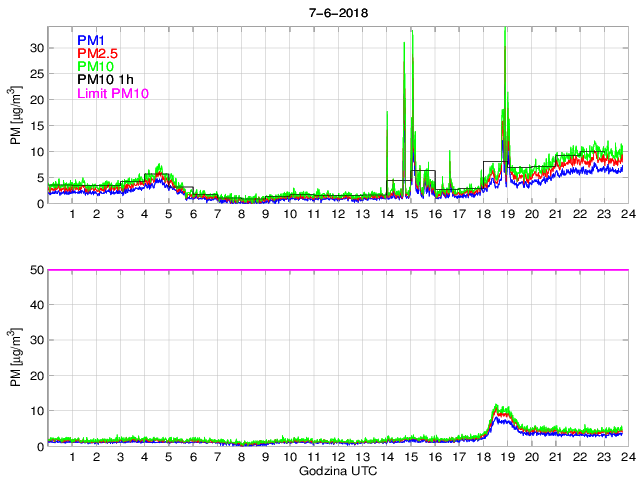Viewport: 640px width, 480px height.
Task: Click hour 22 tick label on bottom chart
Action: [580, 456]
